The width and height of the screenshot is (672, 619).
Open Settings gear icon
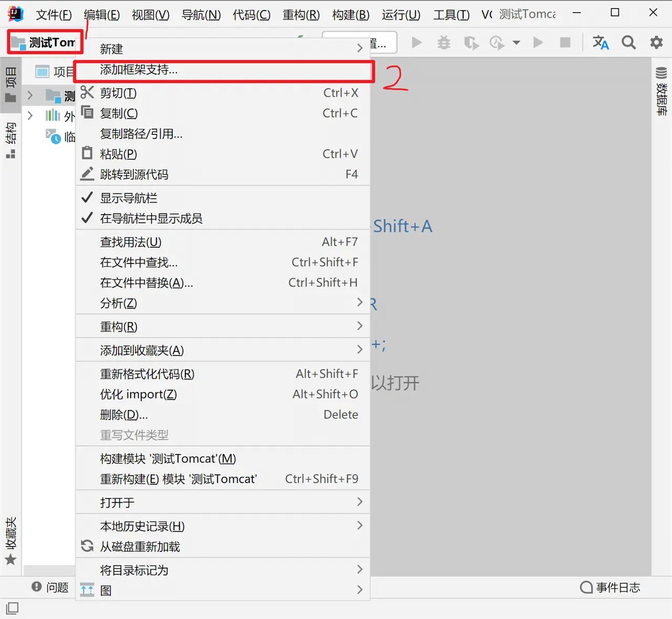(656, 43)
